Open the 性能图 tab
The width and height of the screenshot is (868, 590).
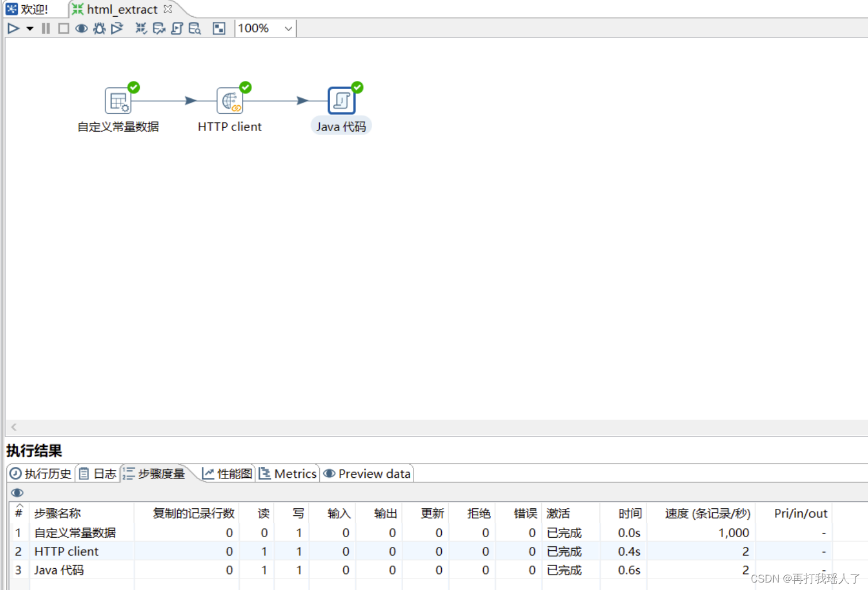227,473
